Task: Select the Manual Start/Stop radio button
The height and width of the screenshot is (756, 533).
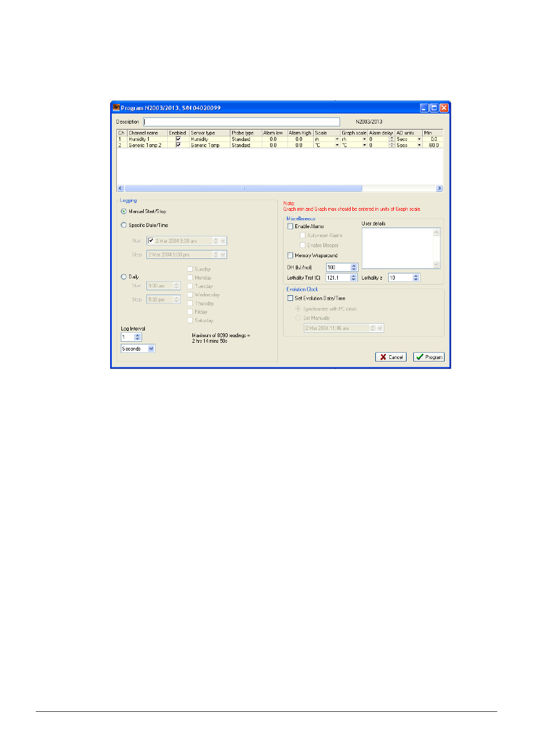Action: coord(124,211)
